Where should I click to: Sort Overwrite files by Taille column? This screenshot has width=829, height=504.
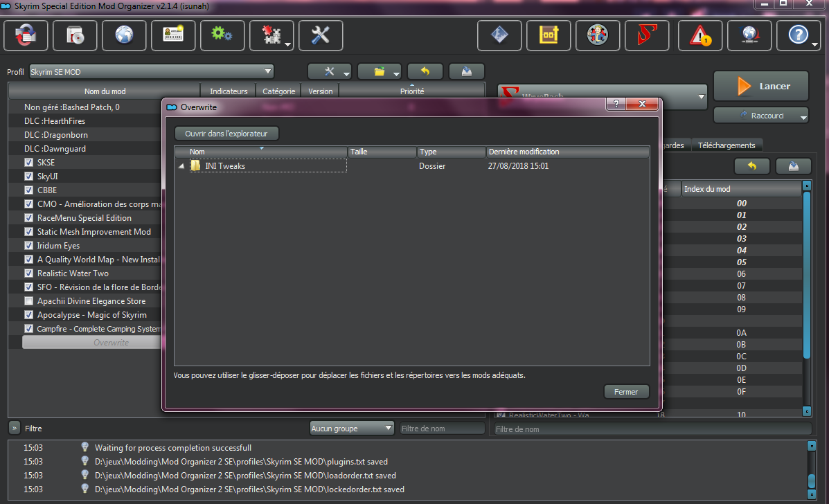[382, 152]
